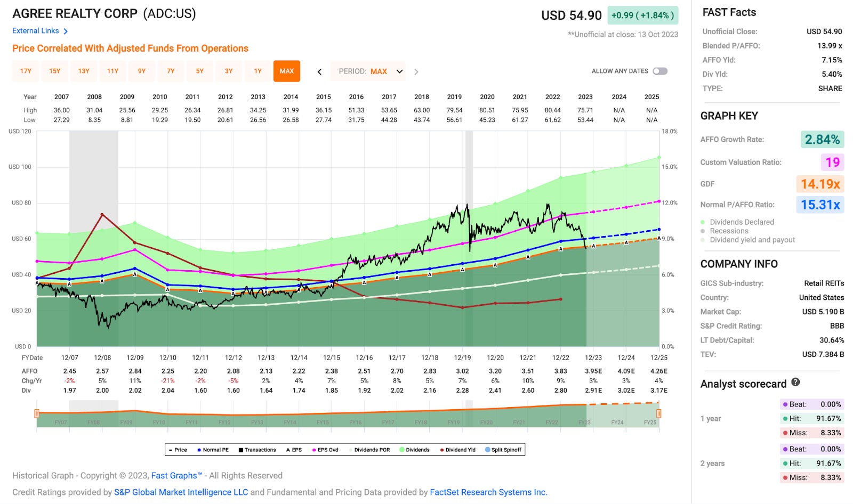Grab the right range slider handle
Viewport: 853px width, 504px height.
[x=659, y=413]
